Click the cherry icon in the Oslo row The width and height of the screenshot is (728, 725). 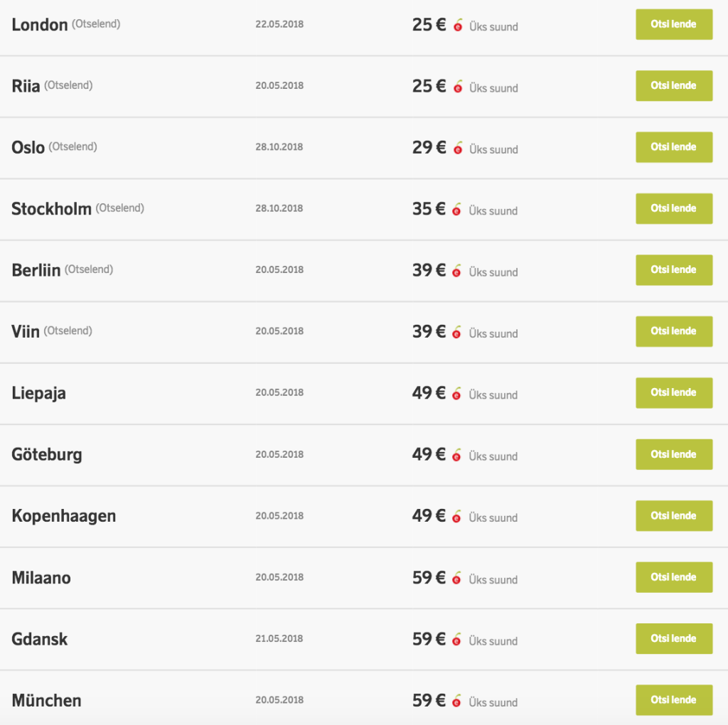pyautogui.click(x=458, y=149)
